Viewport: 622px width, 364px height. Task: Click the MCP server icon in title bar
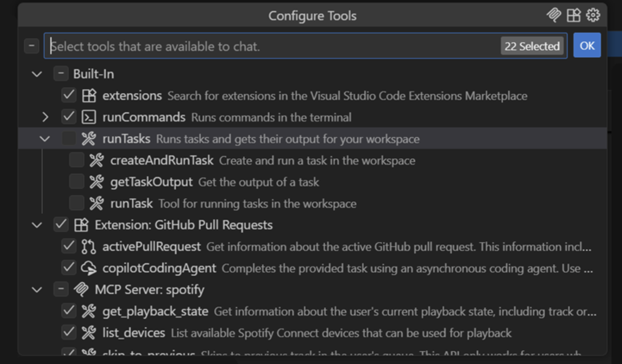[553, 15]
